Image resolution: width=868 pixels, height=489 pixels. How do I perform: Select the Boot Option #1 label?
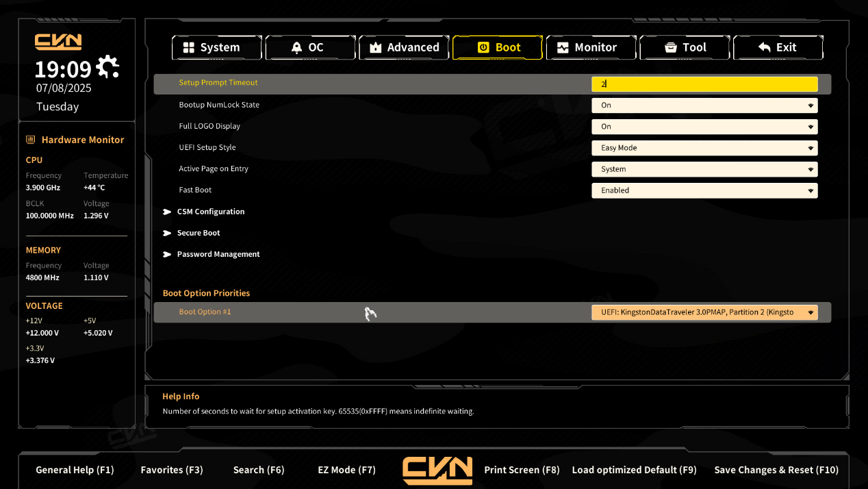pyautogui.click(x=205, y=312)
